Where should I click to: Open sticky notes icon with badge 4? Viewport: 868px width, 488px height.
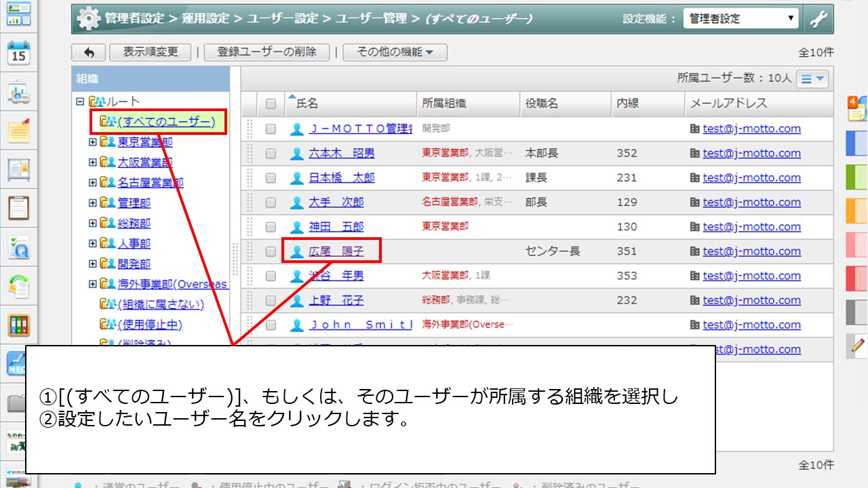(x=857, y=108)
